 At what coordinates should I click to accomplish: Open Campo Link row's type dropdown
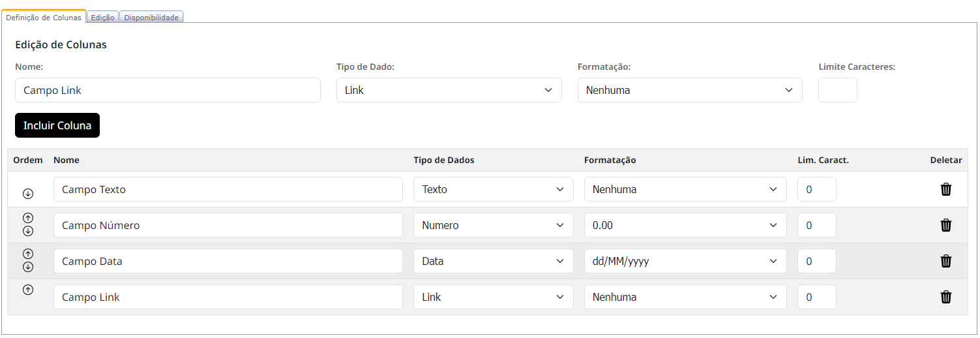pyautogui.click(x=494, y=297)
